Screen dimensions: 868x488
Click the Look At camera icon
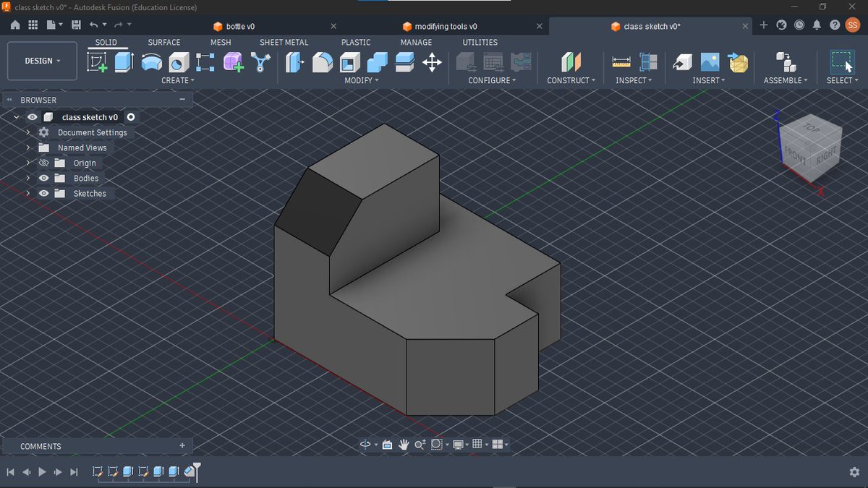pos(387,445)
